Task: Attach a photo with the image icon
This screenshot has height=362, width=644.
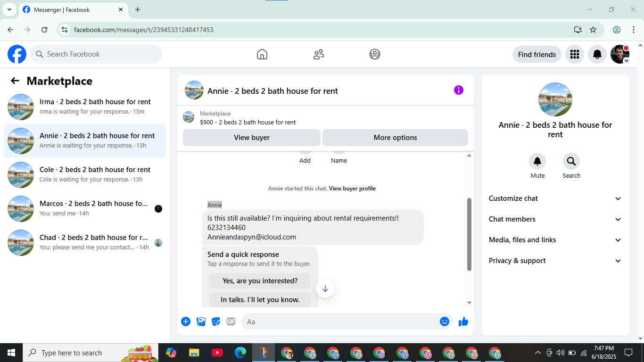Action: click(x=201, y=321)
